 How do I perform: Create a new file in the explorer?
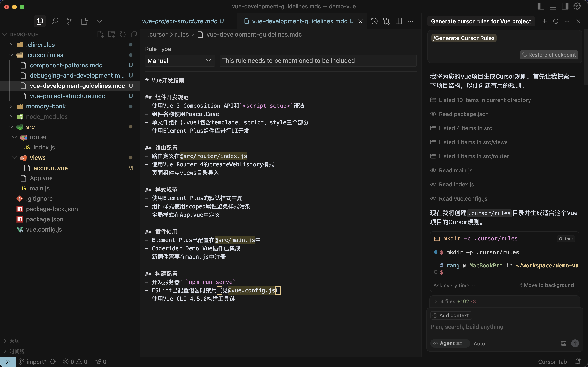pos(100,34)
